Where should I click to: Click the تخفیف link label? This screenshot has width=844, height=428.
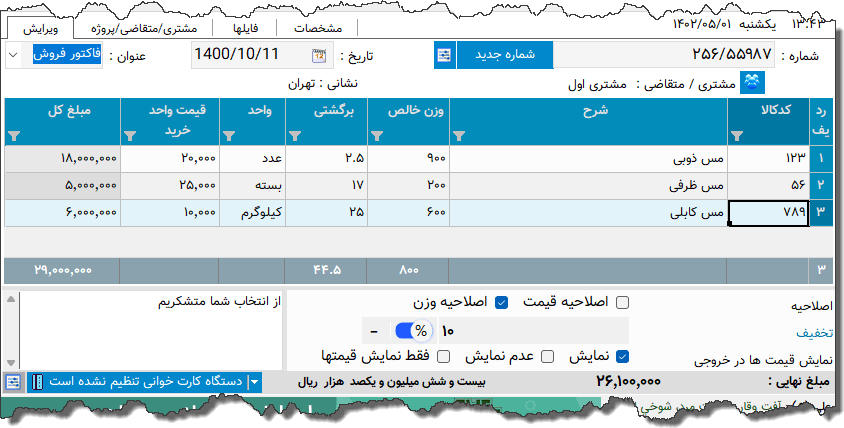[x=814, y=333]
